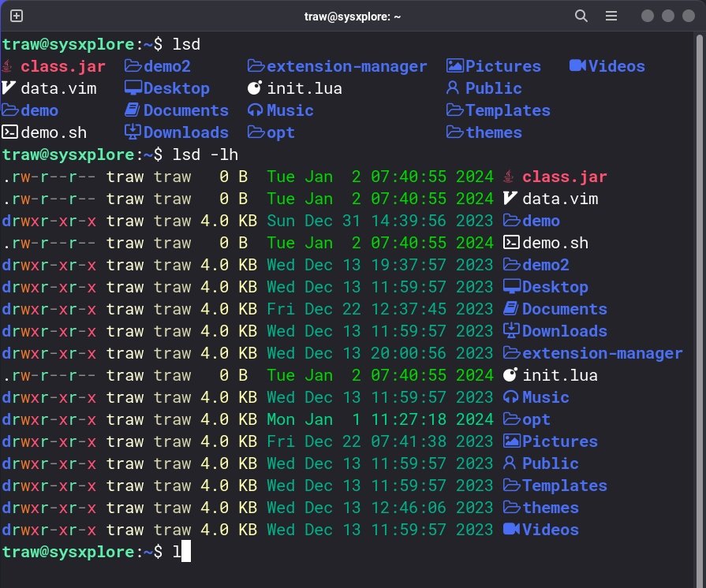Click the Java icon in class.jar long-listing row
Image resolution: width=706 pixels, height=588 pixels.
[508, 177]
